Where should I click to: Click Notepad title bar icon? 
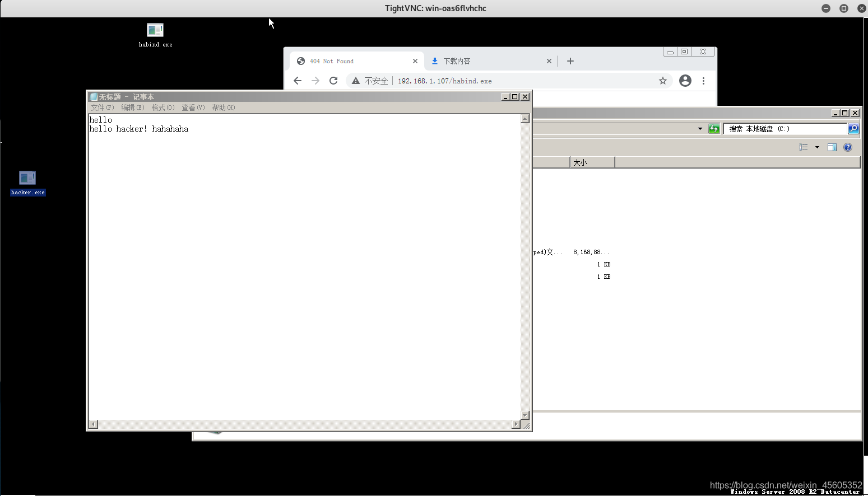[94, 97]
